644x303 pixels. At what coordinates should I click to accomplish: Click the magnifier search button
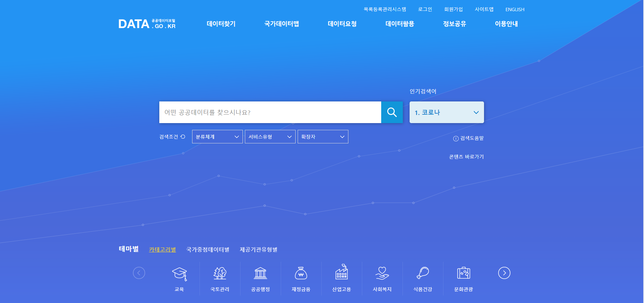[x=392, y=112]
